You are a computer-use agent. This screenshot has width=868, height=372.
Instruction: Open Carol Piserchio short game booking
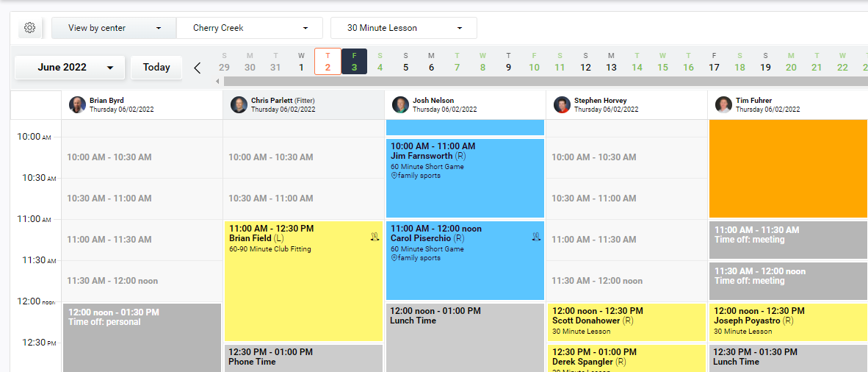coord(465,260)
